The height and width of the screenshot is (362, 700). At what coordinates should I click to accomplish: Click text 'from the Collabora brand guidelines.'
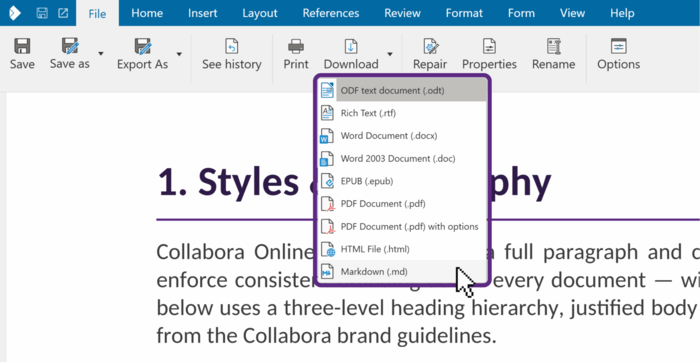point(326,336)
